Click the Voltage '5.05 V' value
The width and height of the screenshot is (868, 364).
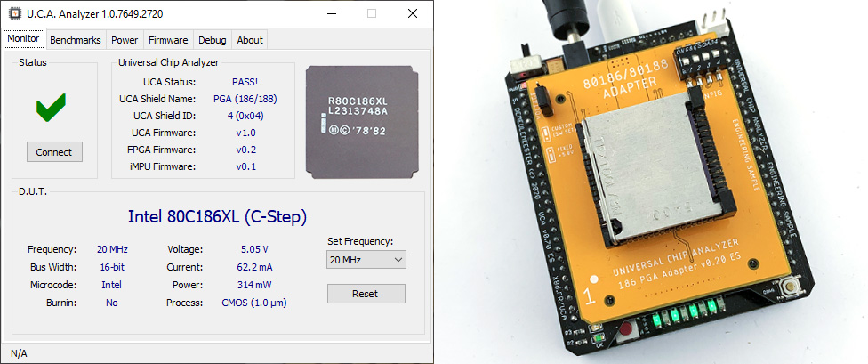(254, 249)
